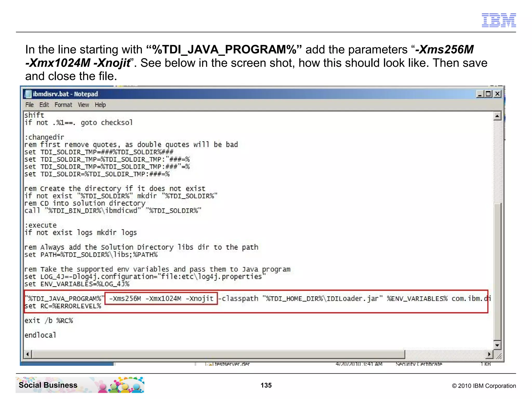Click the line "if not .%1==. goto checksol"
The image size is (532, 399).
coord(79,123)
